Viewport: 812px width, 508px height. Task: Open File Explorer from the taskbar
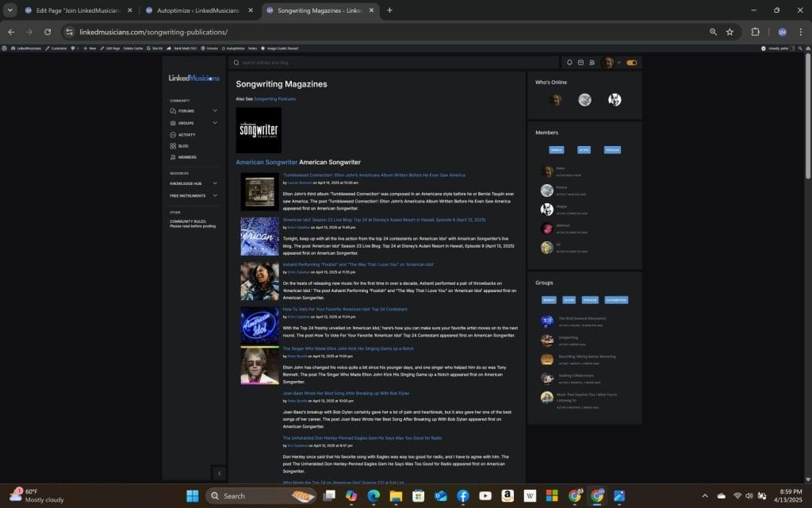(x=396, y=496)
